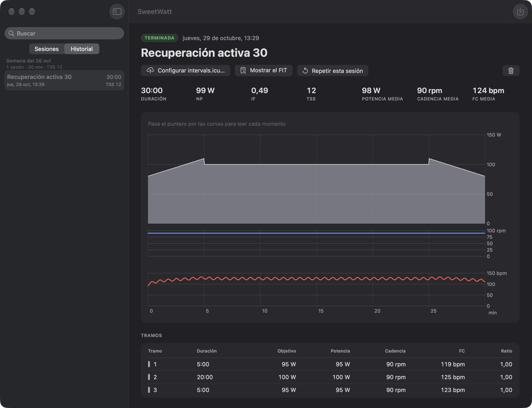Switch to the Sesiones tab

47,49
